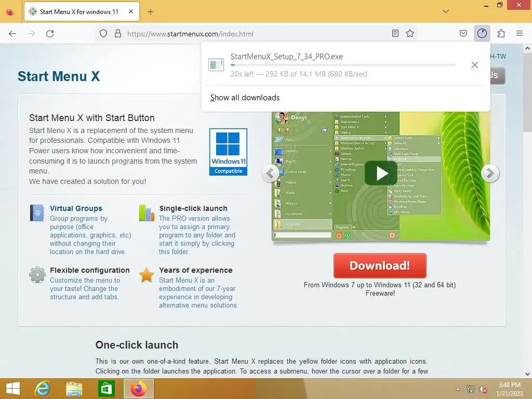Open the Extensions puzzle icon
532x399 pixels.
coord(501,33)
